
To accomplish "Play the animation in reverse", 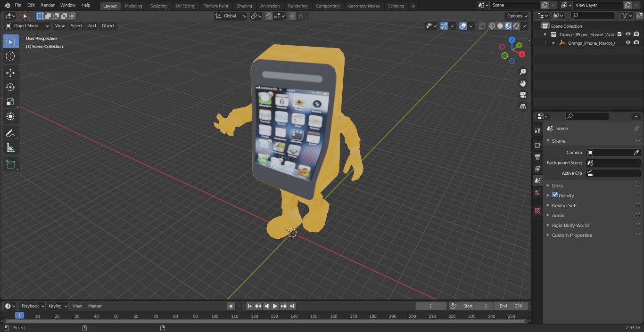I will tap(267, 306).
